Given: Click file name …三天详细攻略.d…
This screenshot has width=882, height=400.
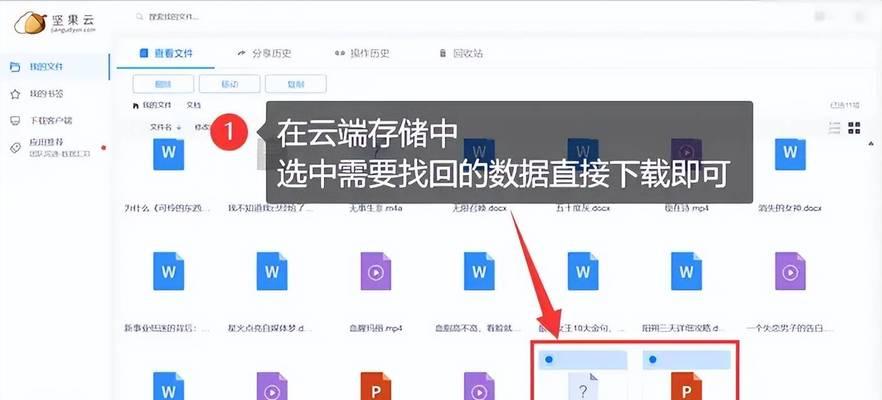Looking at the screenshot, I should (686, 327).
